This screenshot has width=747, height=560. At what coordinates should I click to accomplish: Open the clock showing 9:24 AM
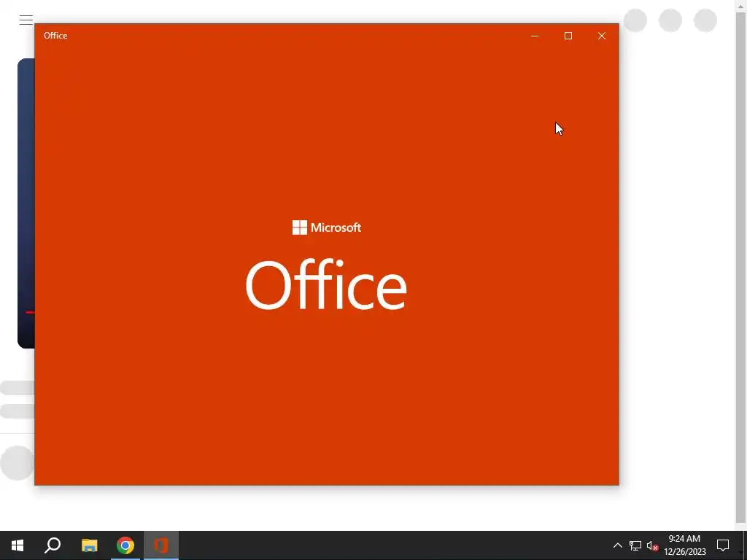point(684,545)
